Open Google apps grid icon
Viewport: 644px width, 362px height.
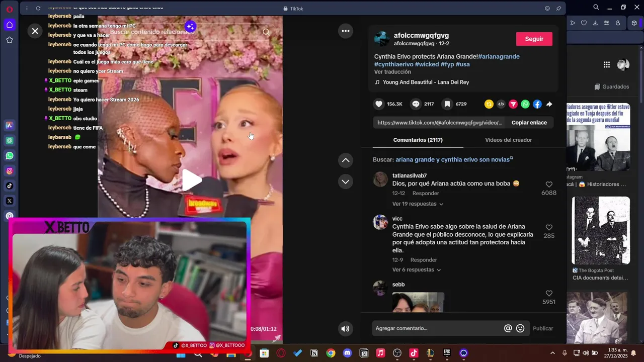(x=607, y=64)
